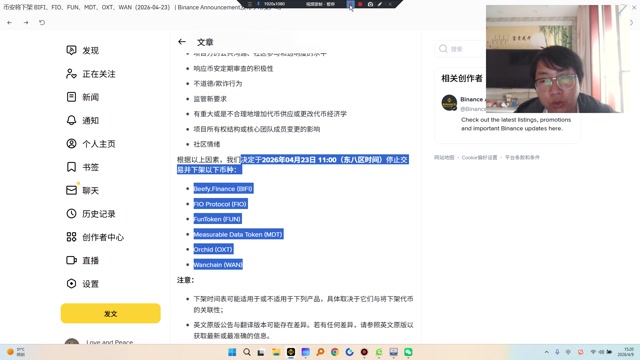Open 通知 notifications bell
The height and width of the screenshot is (360, 640).
click(82, 120)
